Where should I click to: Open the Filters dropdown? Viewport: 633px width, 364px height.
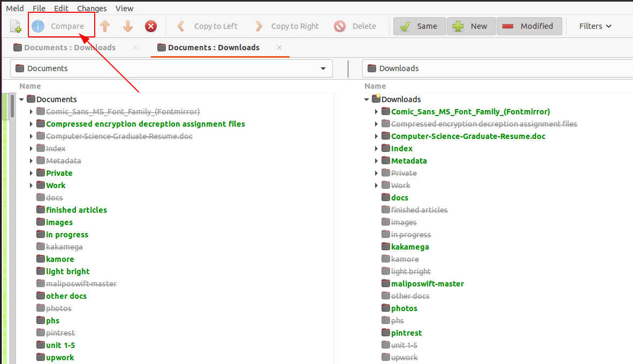point(595,26)
